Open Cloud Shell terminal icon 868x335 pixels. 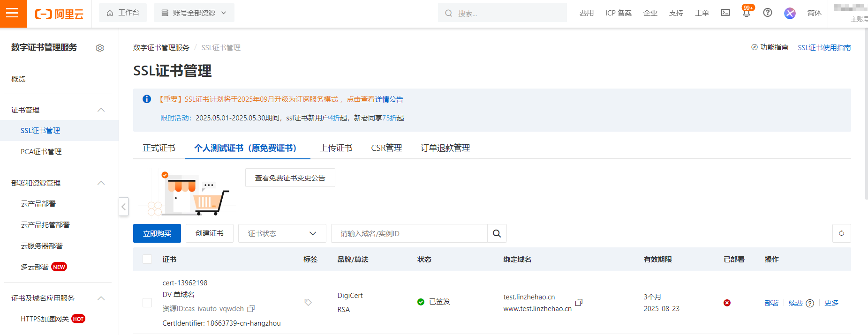click(x=725, y=13)
